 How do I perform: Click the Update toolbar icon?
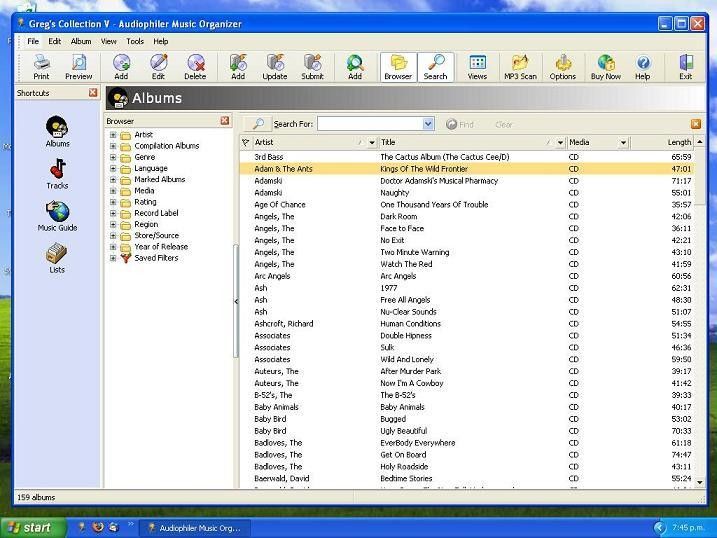click(275, 67)
